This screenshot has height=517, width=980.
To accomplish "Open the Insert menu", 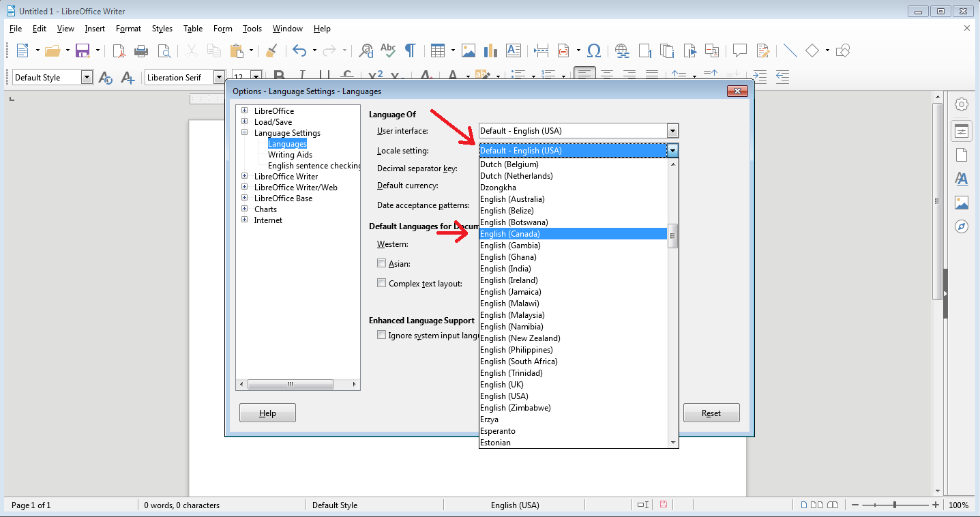I will coord(95,29).
